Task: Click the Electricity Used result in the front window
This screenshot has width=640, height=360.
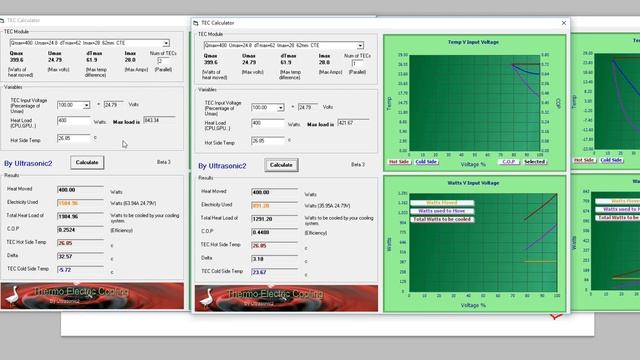Action: point(274,206)
